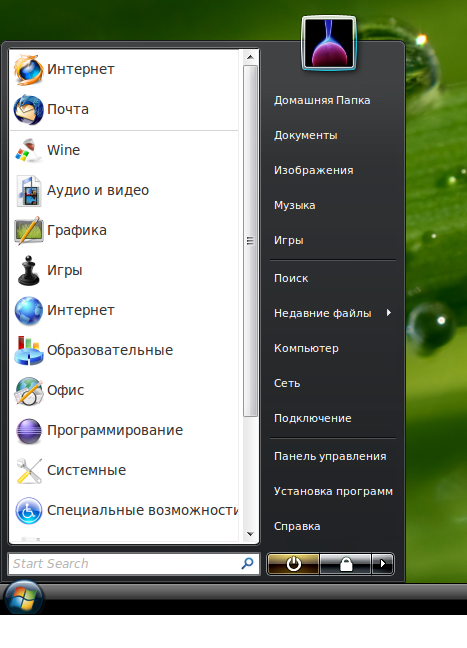
Task: Click the application list scrollbar thumb
Action: coord(250,241)
